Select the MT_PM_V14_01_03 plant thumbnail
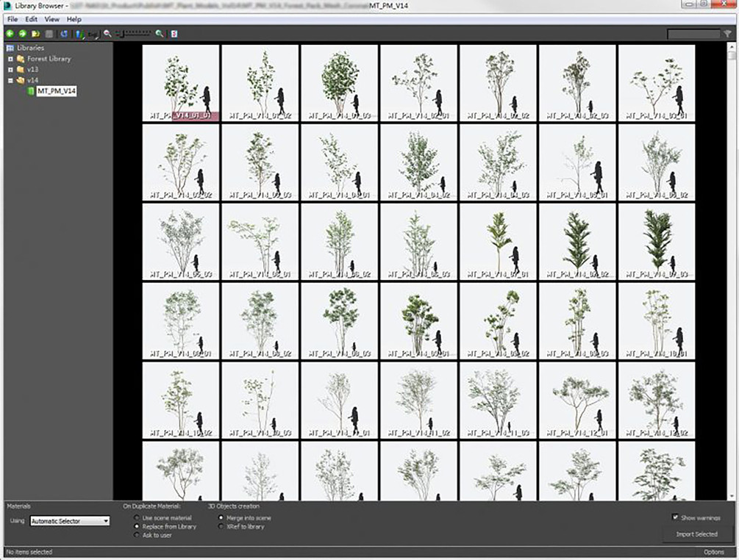 click(339, 83)
